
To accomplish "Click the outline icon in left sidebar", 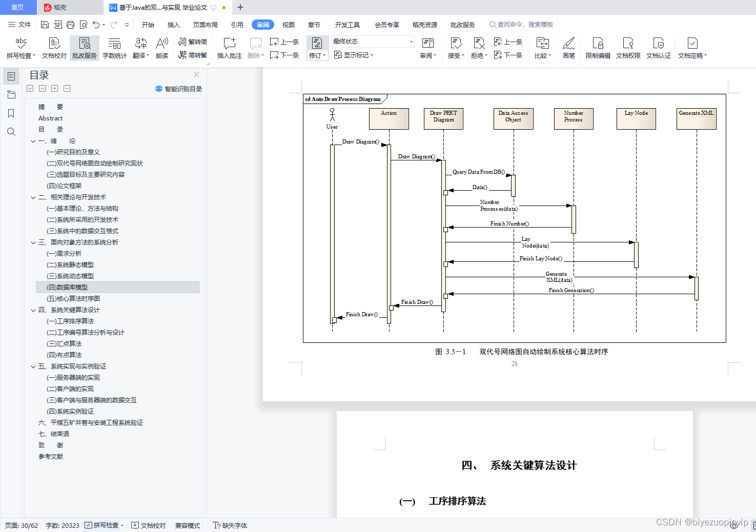I will (11, 76).
